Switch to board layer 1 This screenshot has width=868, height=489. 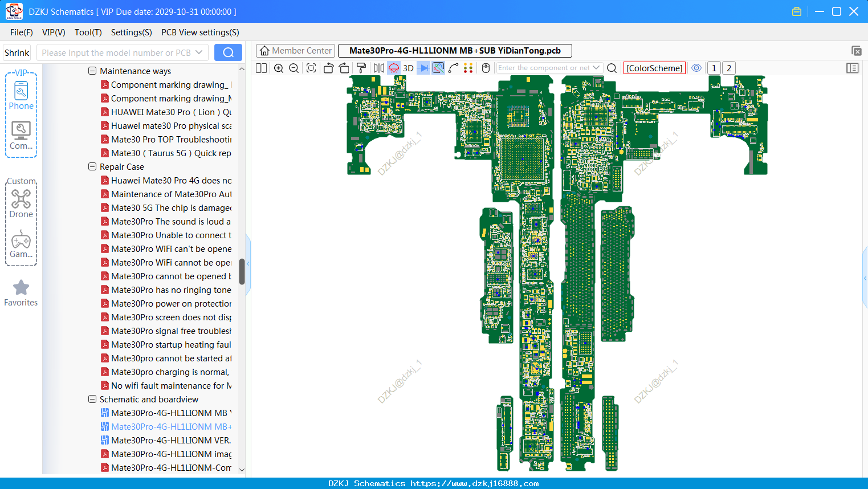click(x=714, y=68)
